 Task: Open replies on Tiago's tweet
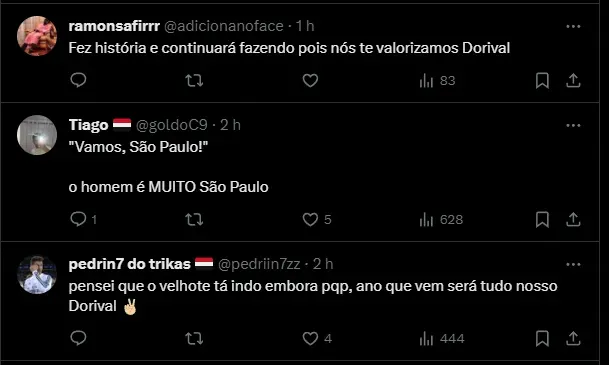83,219
